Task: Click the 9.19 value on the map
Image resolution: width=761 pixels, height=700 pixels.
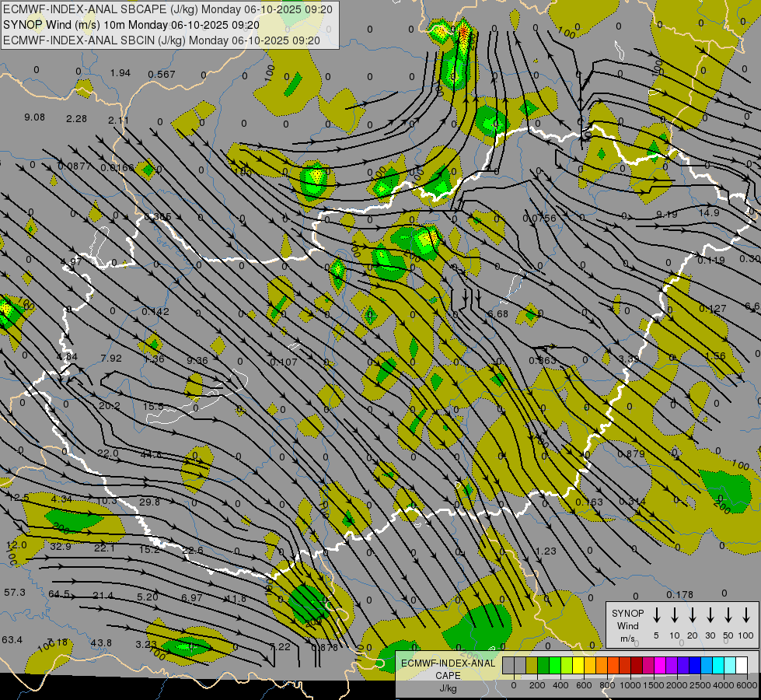Action: point(666,214)
